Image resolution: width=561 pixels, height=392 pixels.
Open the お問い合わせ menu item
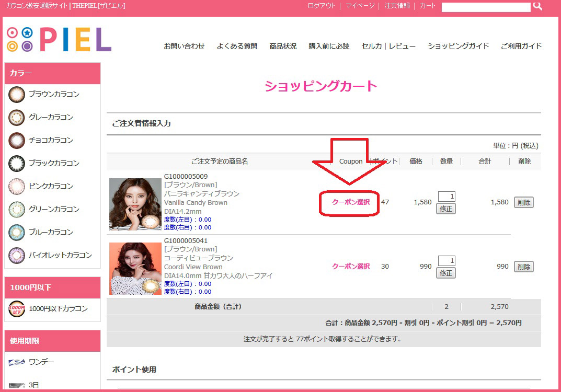tap(184, 46)
